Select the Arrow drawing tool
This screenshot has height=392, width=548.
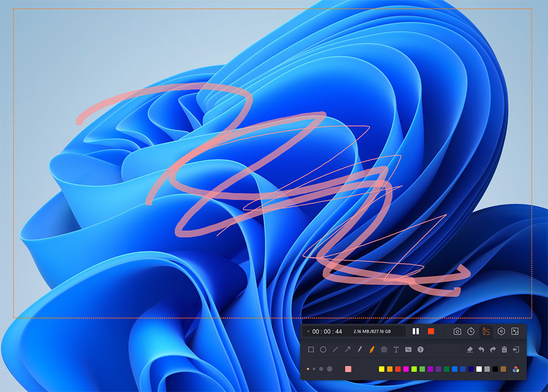(x=347, y=349)
